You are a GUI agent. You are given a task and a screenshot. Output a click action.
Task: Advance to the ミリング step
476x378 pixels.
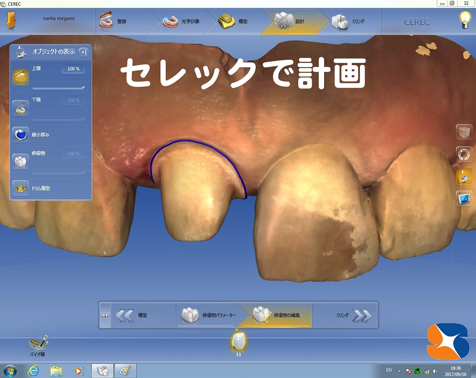point(345,315)
